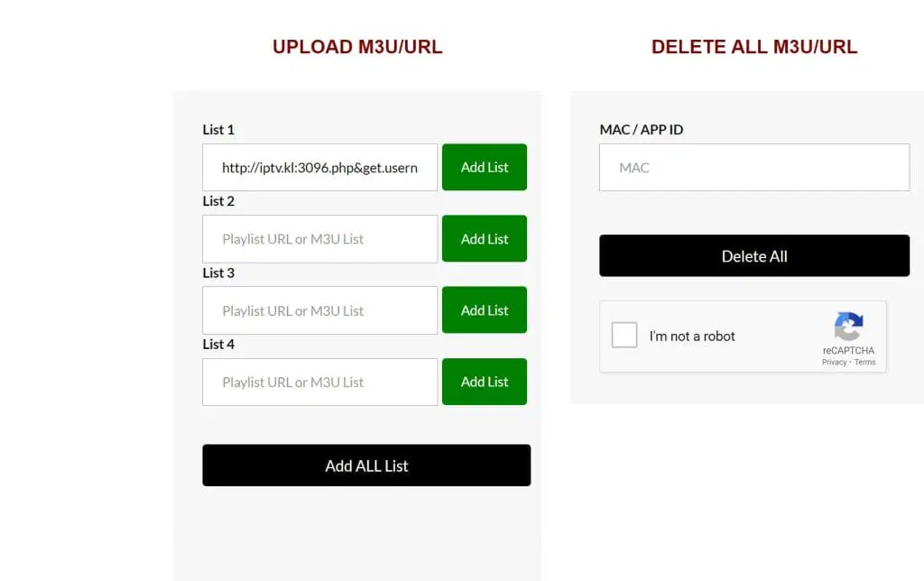
Task: Click the MAC / APP ID input field
Action: click(x=754, y=168)
